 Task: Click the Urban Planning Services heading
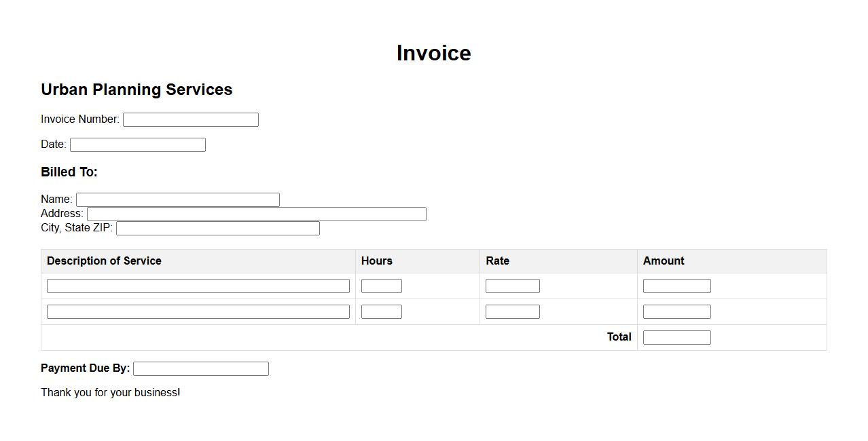[x=137, y=90]
